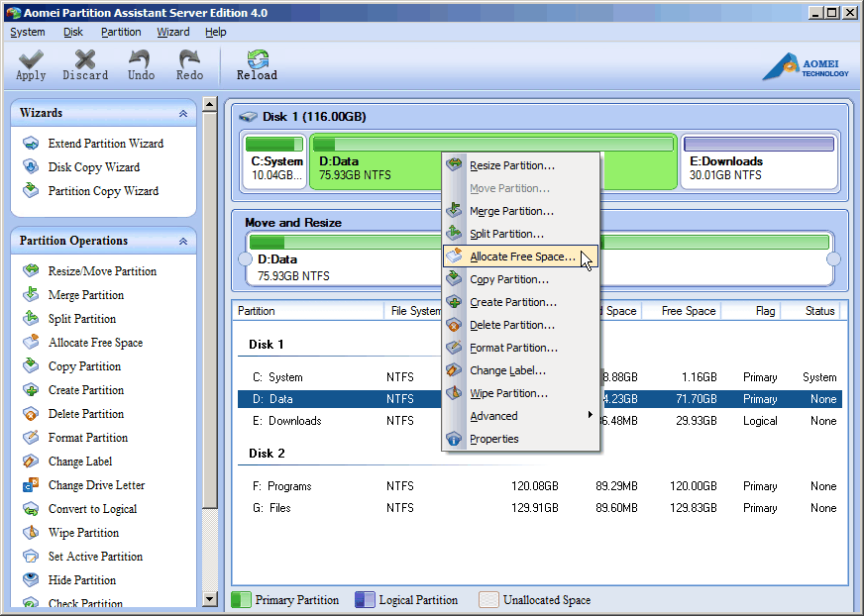This screenshot has height=616, width=864.
Task: Open the Partition menu in menu bar
Action: (121, 32)
